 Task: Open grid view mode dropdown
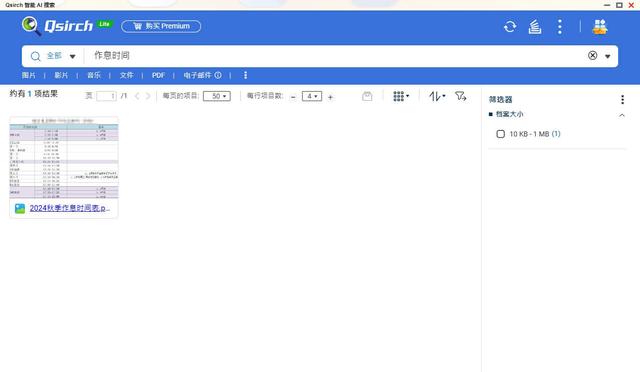[401, 96]
